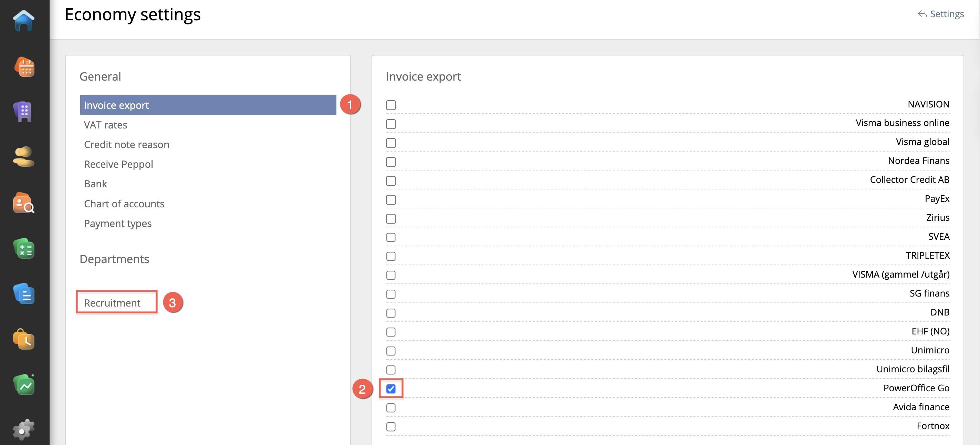This screenshot has height=445, width=980.
Task: Open the purple building sidebar icon
Action: [23, 112]
